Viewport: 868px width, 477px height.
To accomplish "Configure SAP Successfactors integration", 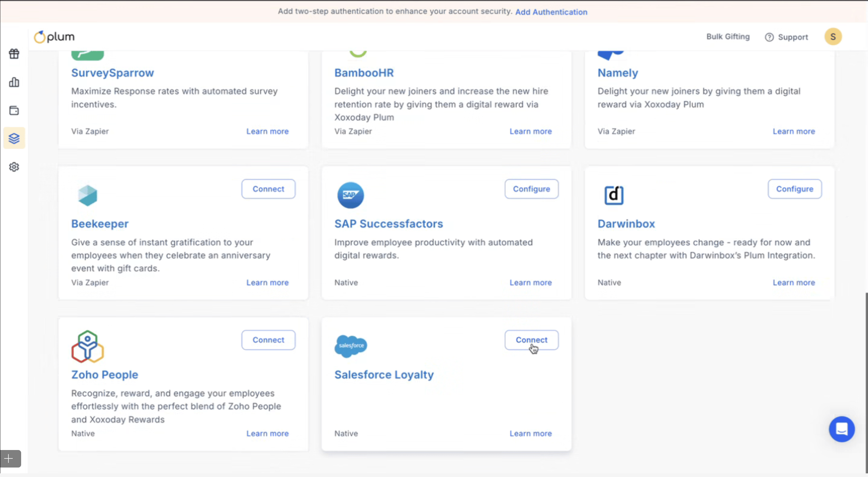I will 532,189.
